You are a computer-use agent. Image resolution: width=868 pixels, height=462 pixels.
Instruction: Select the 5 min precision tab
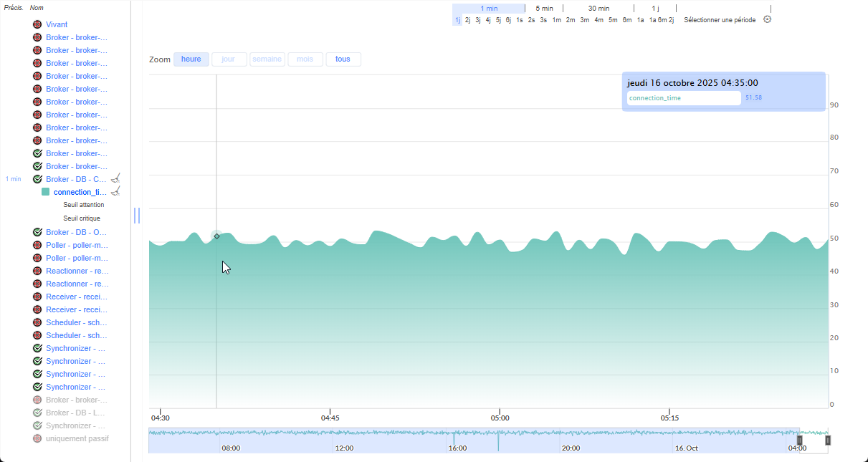click(544, 9)
